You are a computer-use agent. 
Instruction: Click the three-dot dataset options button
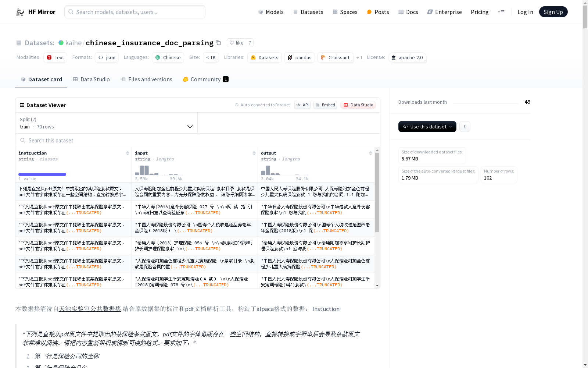coord(465,127)
